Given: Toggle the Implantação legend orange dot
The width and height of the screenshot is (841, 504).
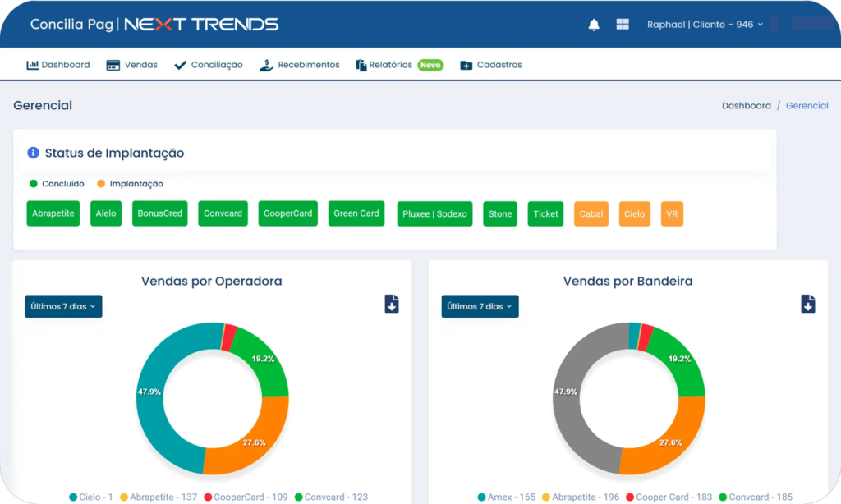Looking at the screenshot, I should [101, 183].
